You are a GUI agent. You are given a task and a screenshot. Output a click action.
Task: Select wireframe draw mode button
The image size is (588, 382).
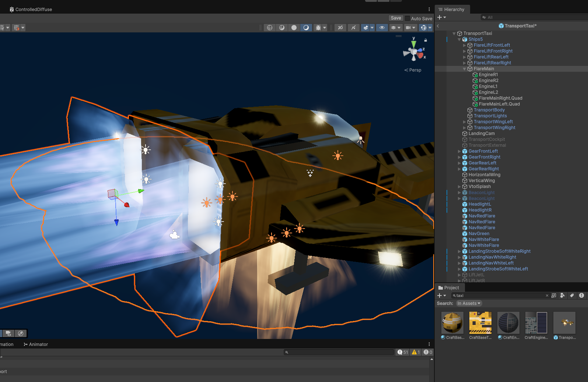pyautogui.click(x=270, y=28)
